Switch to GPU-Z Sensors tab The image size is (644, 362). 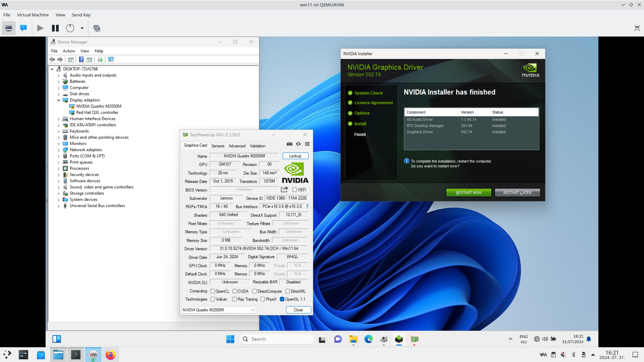pyautogui.click(x=218, y=146)
